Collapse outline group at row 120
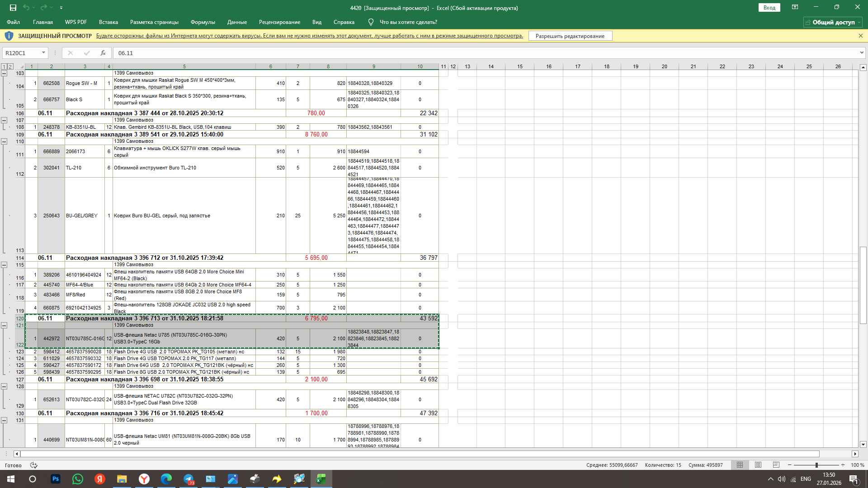The width and height of the screenshot is (868, 488). click(4, 325)
